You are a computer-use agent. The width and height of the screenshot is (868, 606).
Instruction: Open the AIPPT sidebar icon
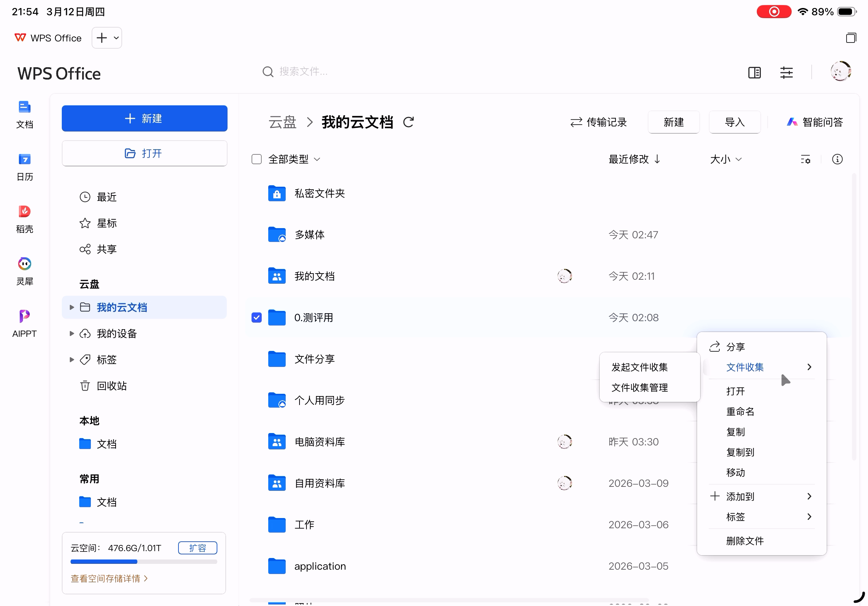(x=24, y=316)
